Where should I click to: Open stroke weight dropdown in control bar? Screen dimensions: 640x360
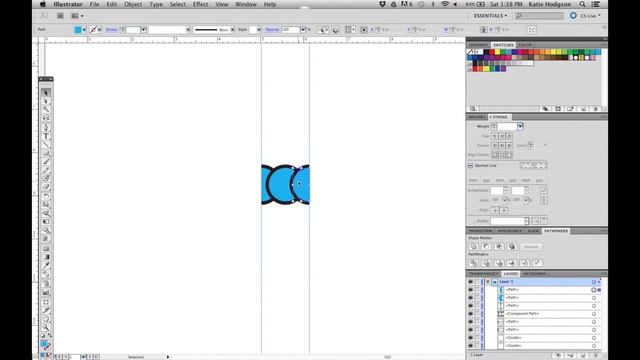click(144, 30)
